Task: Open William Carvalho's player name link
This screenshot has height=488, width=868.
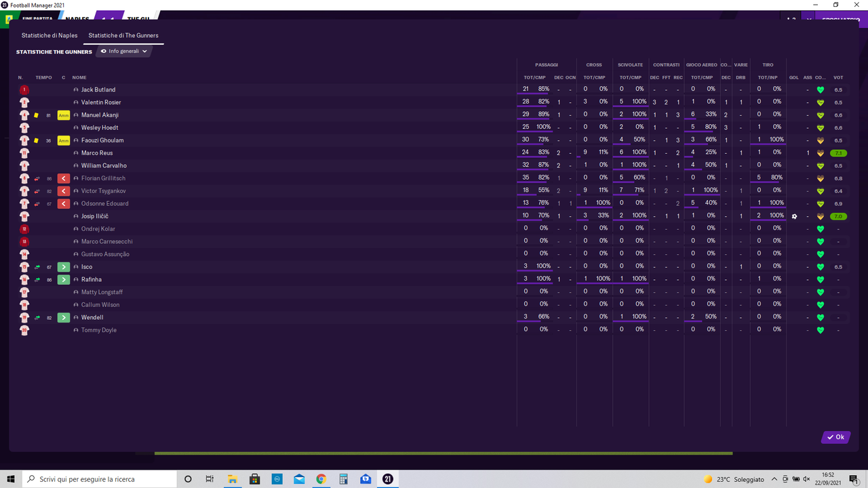Action: pyautogui.click(x=104, y=165)
